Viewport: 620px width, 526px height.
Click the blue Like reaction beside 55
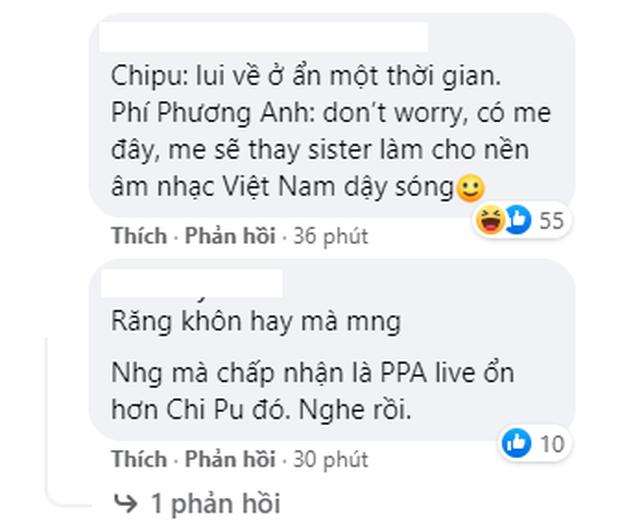518,219
